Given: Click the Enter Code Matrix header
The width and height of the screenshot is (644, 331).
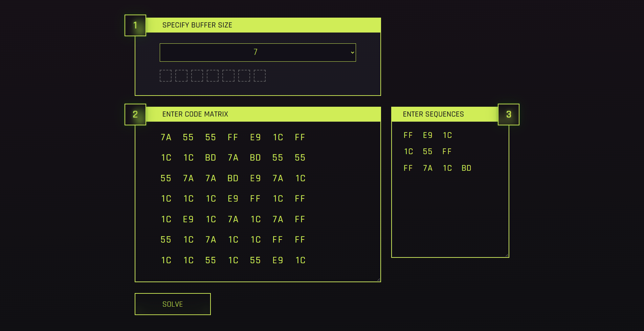Looking at the screenshot, I should (x=195, y=114).
